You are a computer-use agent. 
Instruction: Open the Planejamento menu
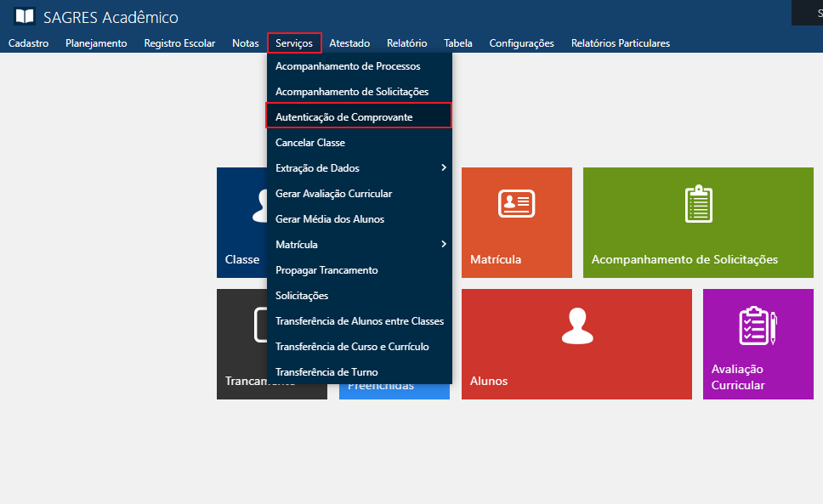coord(96,43)
